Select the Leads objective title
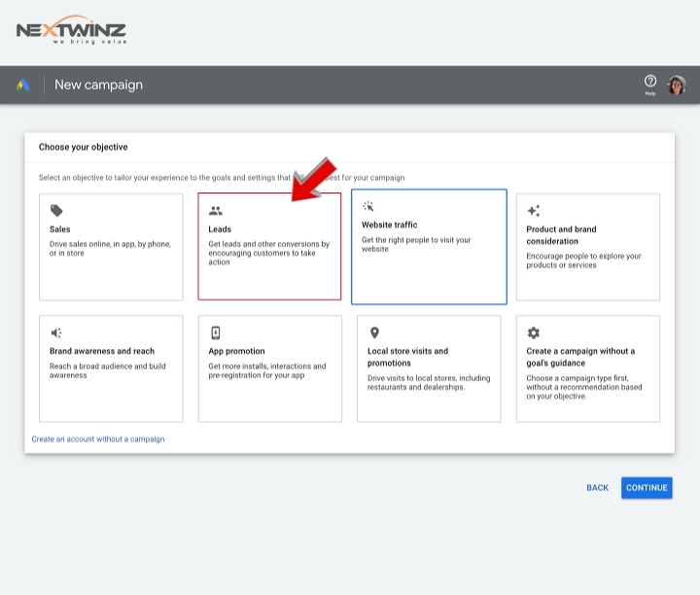 [x=220, y=229]
